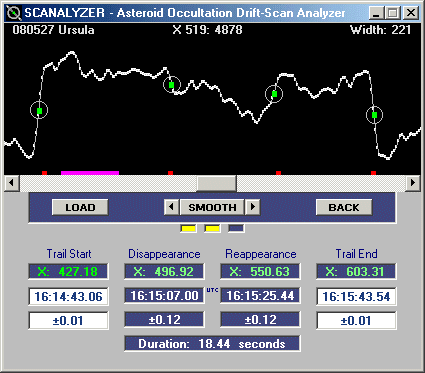425x373 pixels.
Task: Click the Trail End time field 16:15:43.54
Action: [356, 296]
